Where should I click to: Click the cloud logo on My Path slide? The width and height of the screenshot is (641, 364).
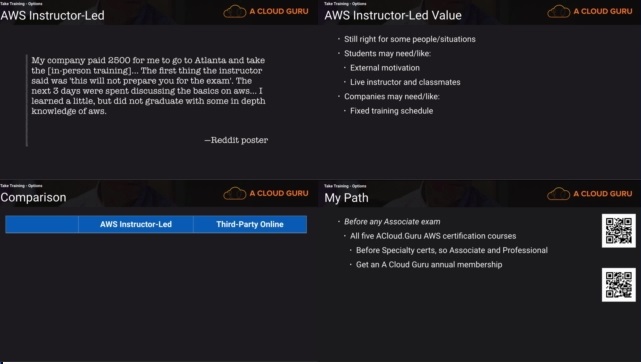pyautogui.click(x=558, y=193)
